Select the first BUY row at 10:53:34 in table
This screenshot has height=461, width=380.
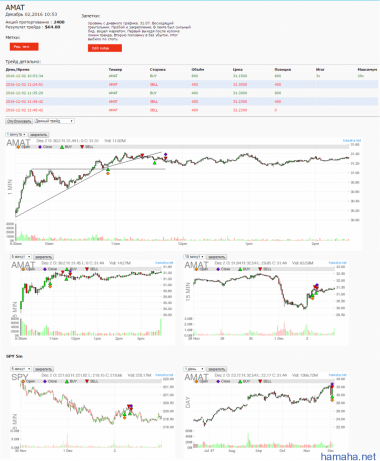pos(192,76)
